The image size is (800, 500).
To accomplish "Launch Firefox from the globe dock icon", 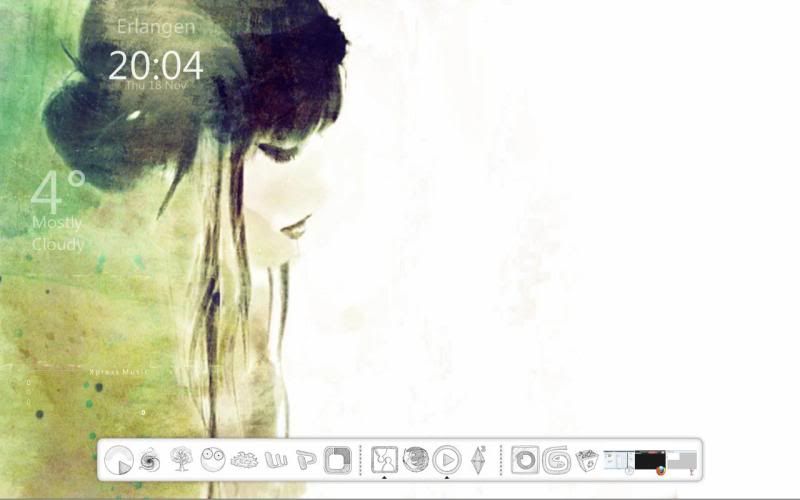I will click(415, 460).
